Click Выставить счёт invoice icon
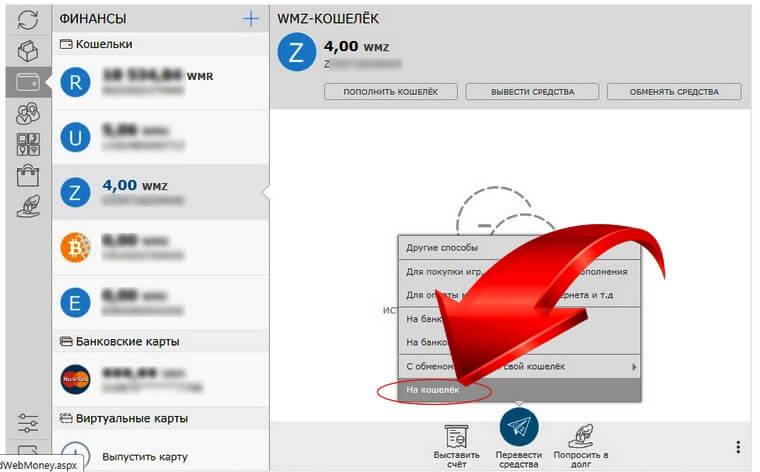The height and width of the screenshot is (472, 760). [456, 436]
